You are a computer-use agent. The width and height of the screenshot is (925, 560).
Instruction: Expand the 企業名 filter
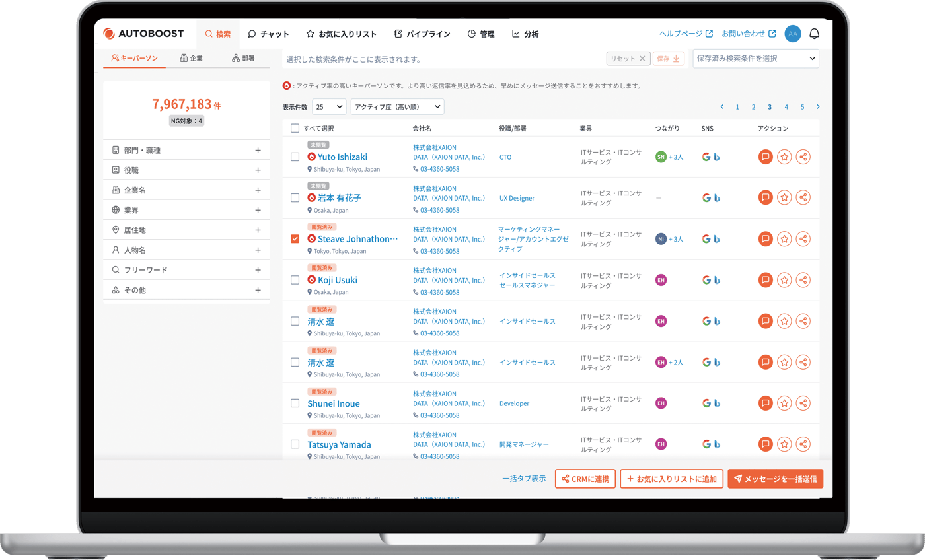[186, 190]
